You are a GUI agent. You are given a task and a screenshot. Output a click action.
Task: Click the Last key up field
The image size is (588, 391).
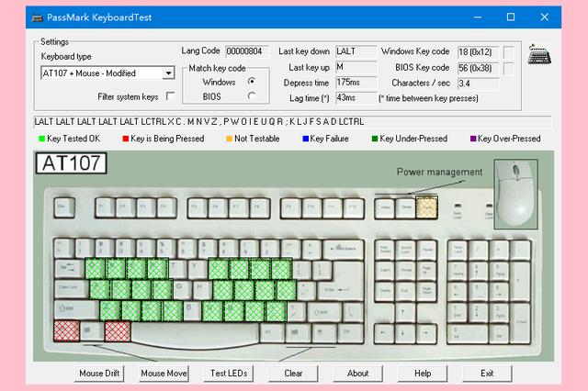click(356, 67)
